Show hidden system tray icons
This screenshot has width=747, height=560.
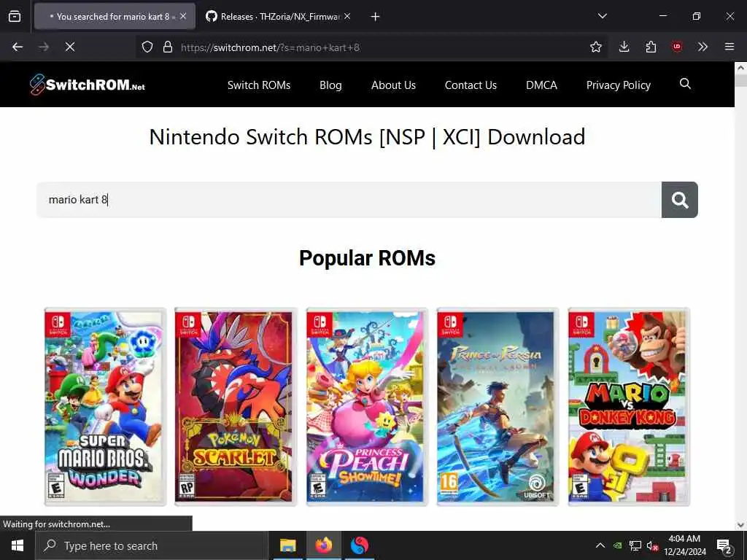pos(600,545)
